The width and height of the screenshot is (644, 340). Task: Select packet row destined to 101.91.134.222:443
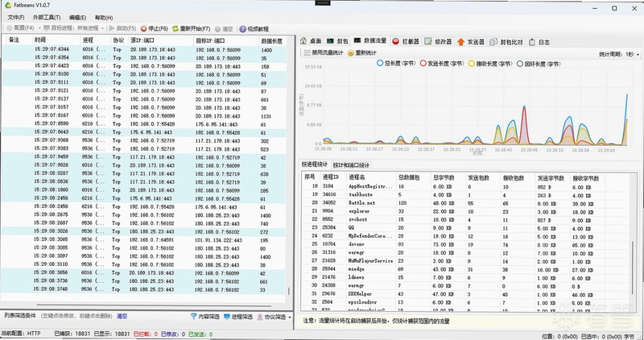144,240
